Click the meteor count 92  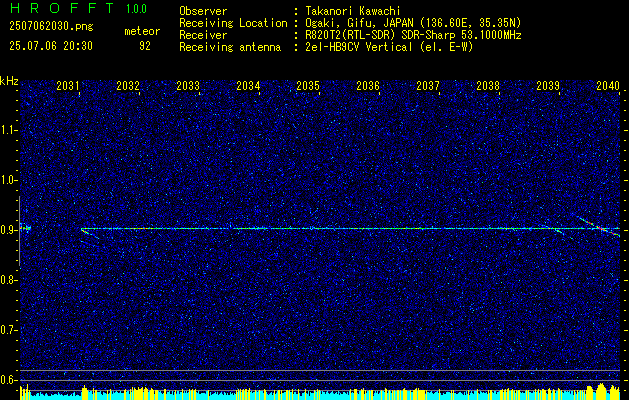pos(145,46)
